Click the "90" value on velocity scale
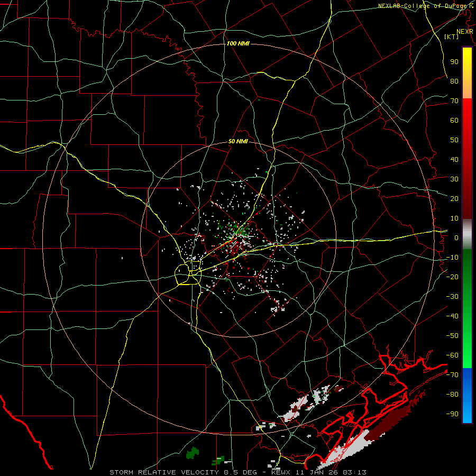This screenshot has width=476, height=476. click(454, 62)
